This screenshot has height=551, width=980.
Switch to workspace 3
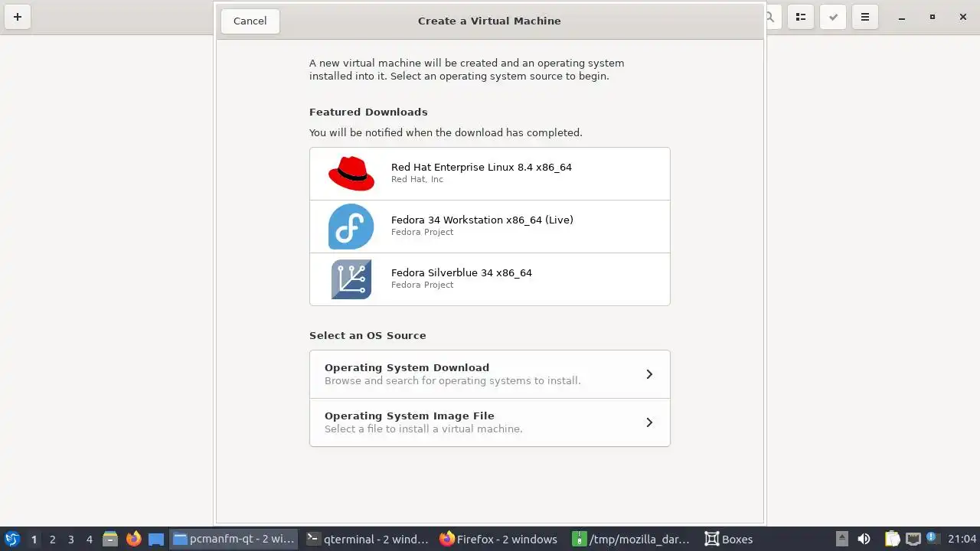tap(71, 540)
